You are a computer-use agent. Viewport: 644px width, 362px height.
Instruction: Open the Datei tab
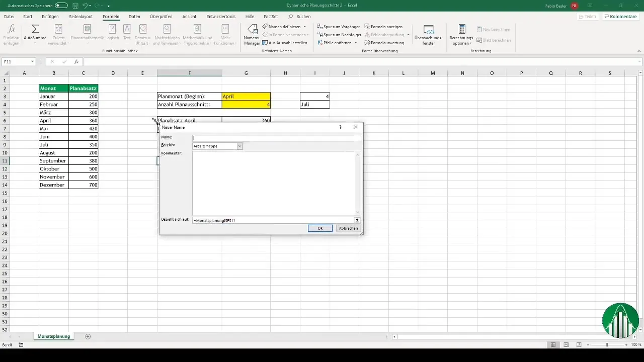coord(9,17)
